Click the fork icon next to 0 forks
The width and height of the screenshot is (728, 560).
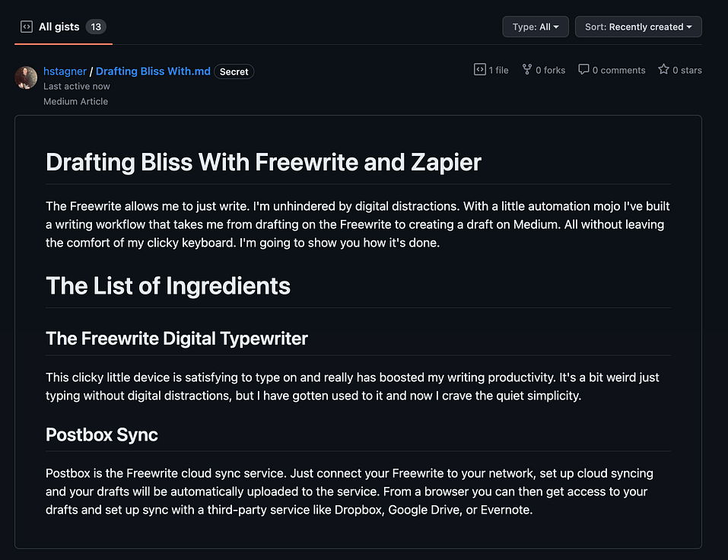pos(527,70)
